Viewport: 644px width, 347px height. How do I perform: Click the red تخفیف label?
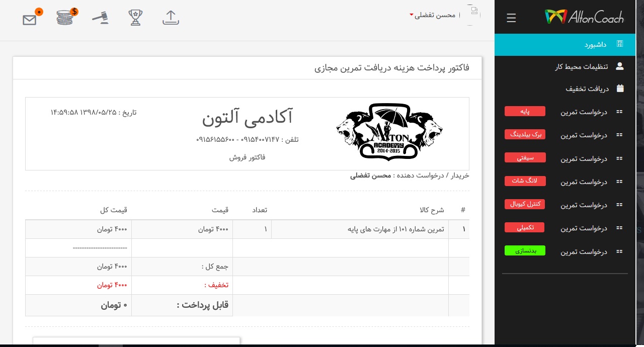(x=216, y=285)
